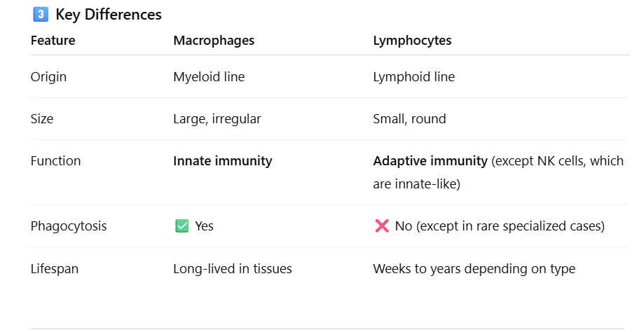Click the green checkmark icon beside Yes
This screenshot has height=332, width=644.
(x=181, y=226)
